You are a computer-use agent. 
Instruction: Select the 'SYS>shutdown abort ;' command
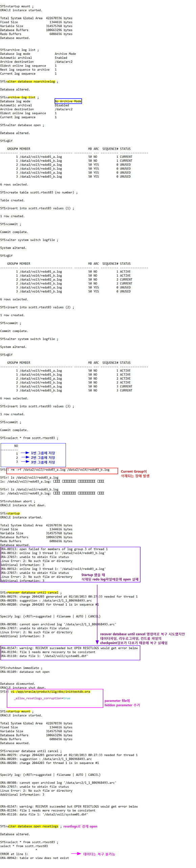[x=18, y=501]
